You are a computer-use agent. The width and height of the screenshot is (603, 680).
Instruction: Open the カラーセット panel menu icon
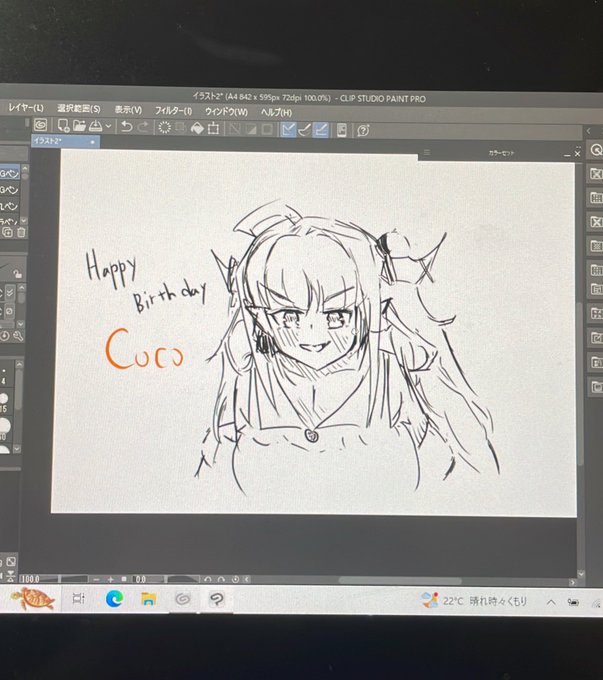point(427,153)
